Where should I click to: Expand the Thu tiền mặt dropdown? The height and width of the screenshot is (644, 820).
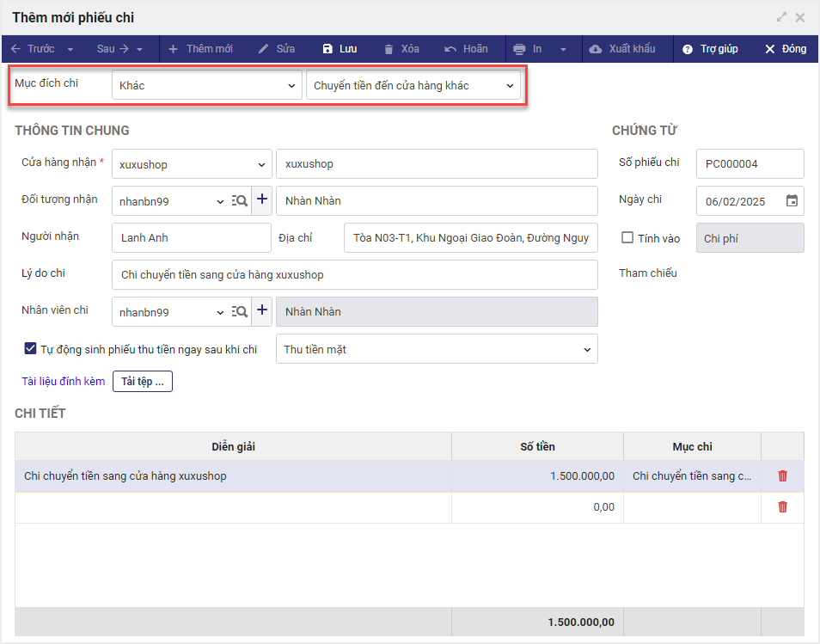[x=437, y=349]
